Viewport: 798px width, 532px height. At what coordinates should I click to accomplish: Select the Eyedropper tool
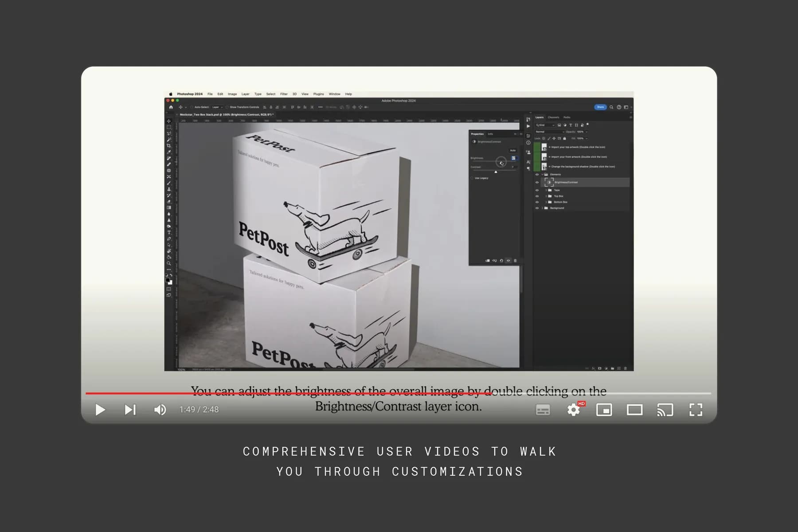[x=169, y=152]
